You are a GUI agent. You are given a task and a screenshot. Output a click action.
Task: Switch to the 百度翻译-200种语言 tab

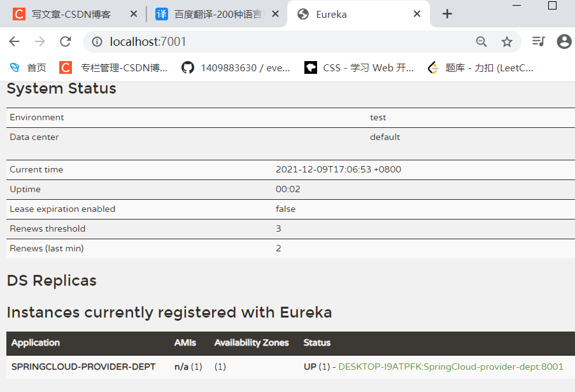[217, 14]
